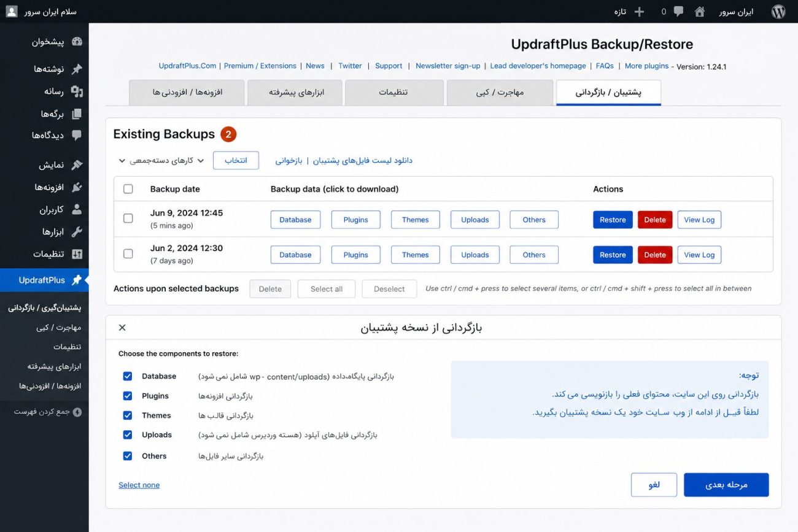Download Others from Jun 9 backup

click(534, 220)
